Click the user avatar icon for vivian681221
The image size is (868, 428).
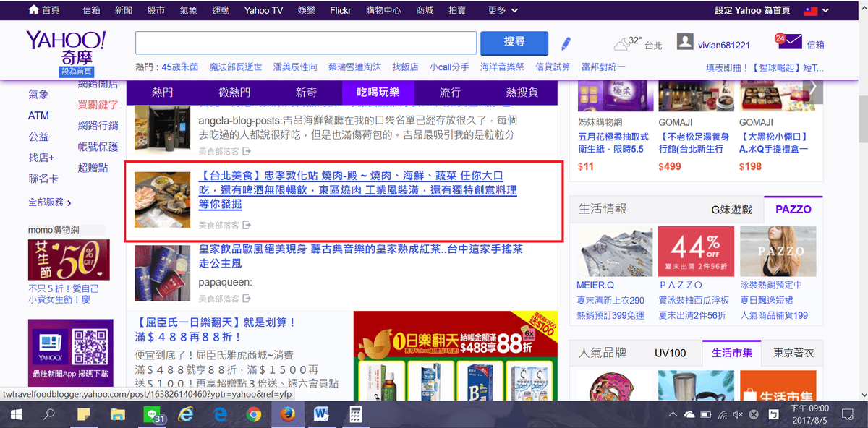(x=684, y=42)
